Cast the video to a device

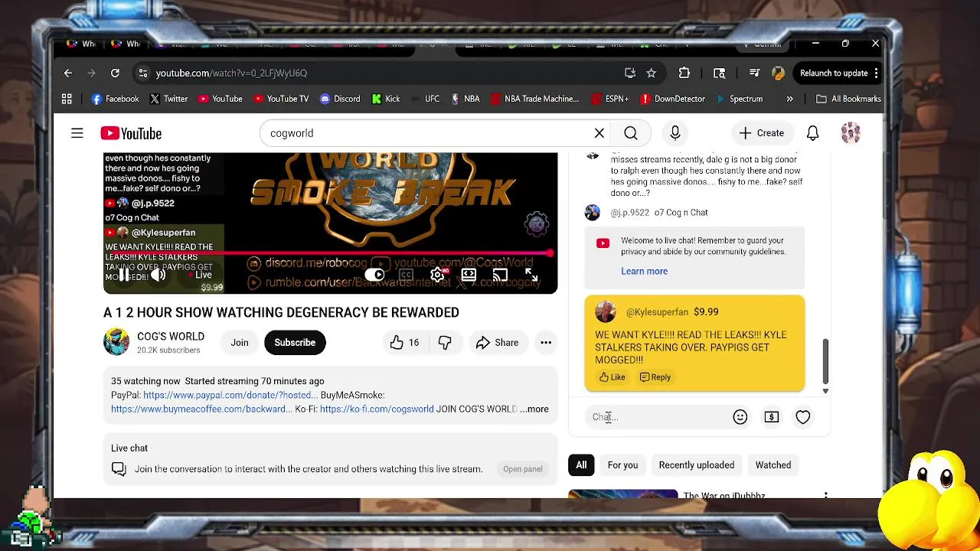[x=500, y=275]
